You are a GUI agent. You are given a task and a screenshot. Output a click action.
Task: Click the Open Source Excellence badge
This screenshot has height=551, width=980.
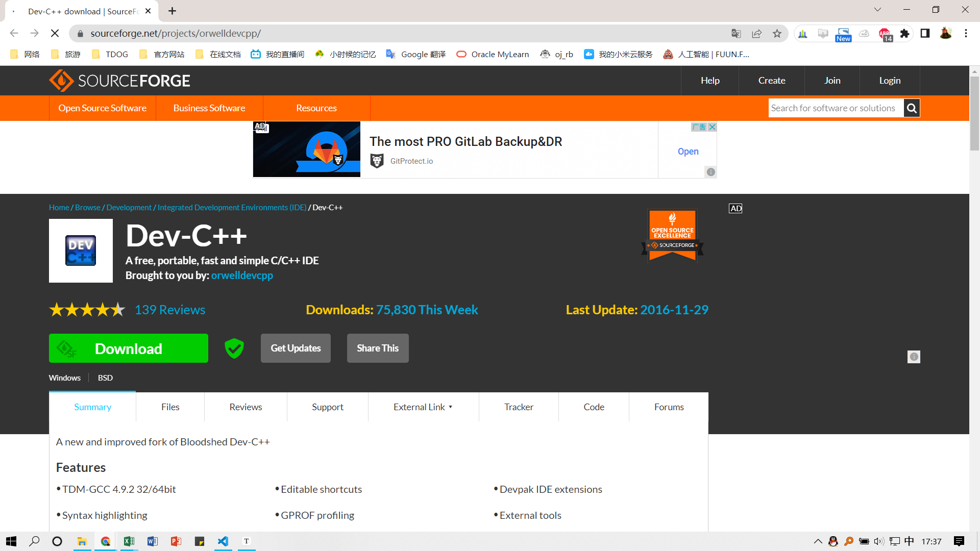coord(672,235)
